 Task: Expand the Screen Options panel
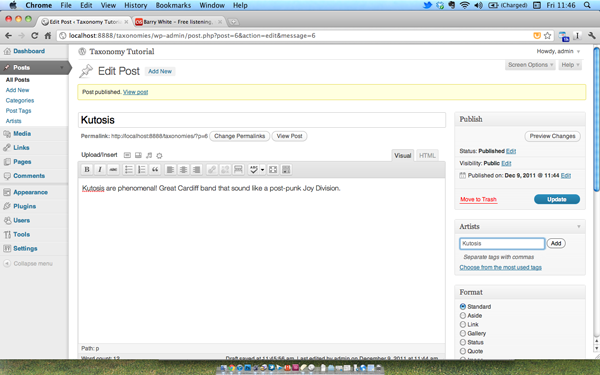(x=530, y=65)
